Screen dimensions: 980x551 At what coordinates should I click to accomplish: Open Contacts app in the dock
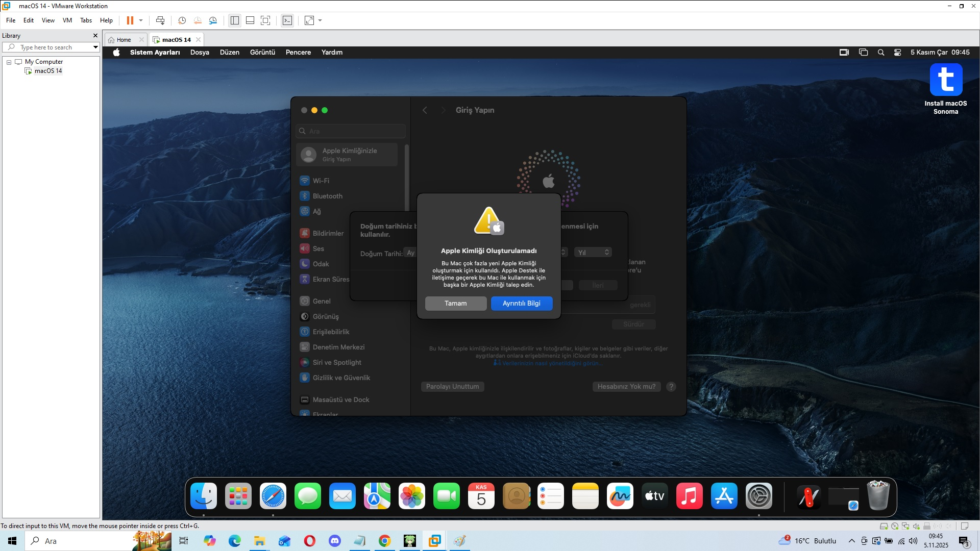(x=516, y=496)
